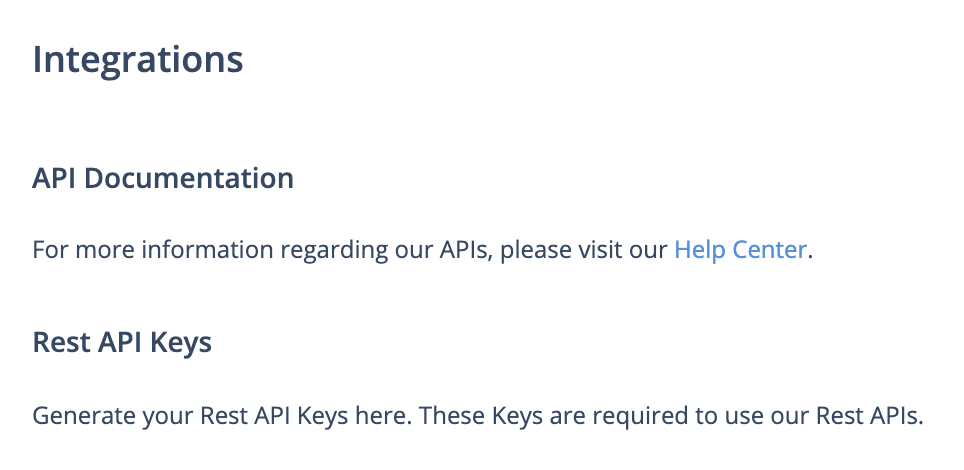This screenshot has height=470, width=964.
Task: Click the Rest API Keys heading
Action: [122, 343]
